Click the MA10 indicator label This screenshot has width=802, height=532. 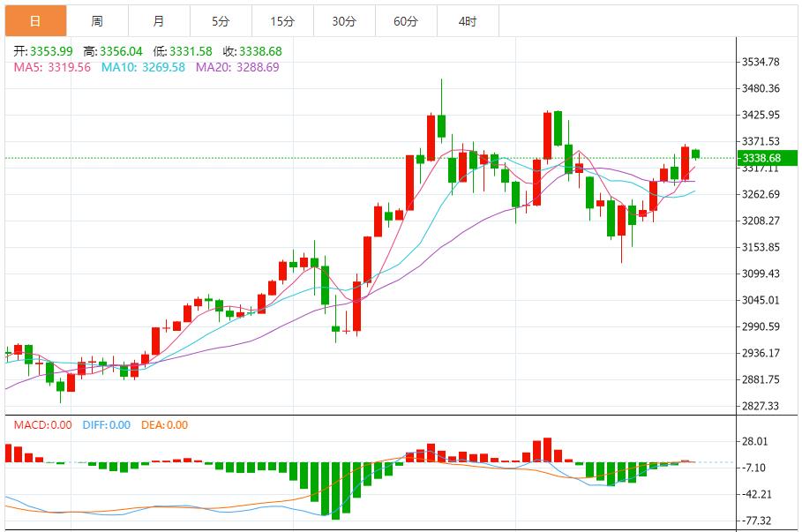(x=143, y=67)
